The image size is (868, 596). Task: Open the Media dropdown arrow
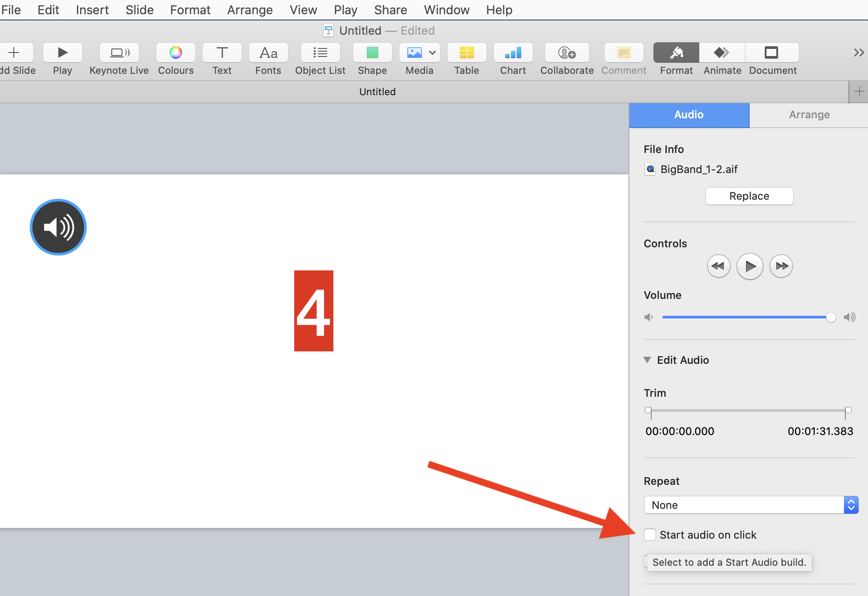432,53
